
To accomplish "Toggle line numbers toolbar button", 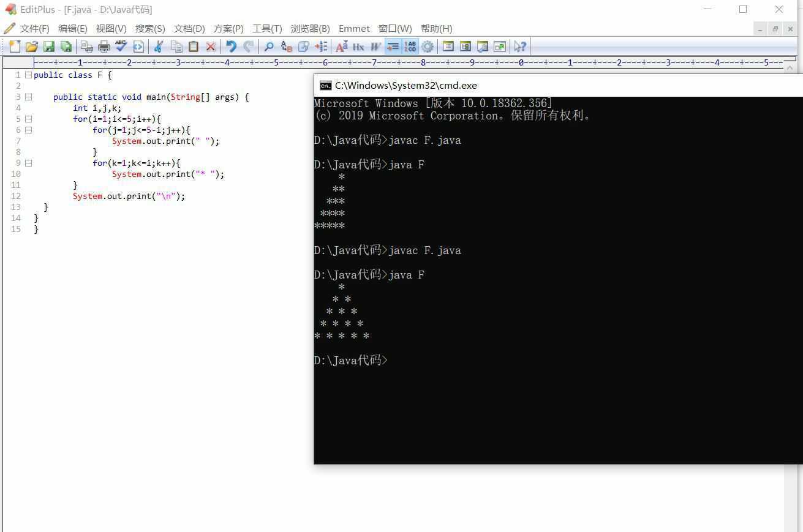I will pyautogui.click(x=410, y=47).
